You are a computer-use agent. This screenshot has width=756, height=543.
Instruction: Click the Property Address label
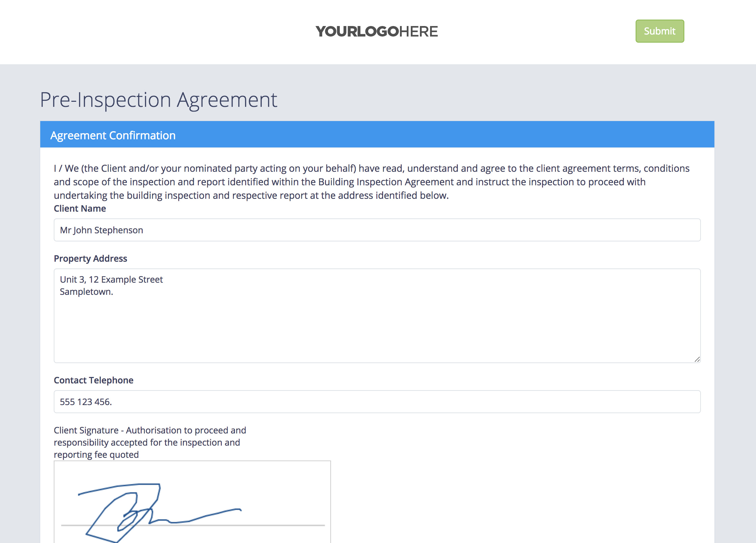click(90, 259)
